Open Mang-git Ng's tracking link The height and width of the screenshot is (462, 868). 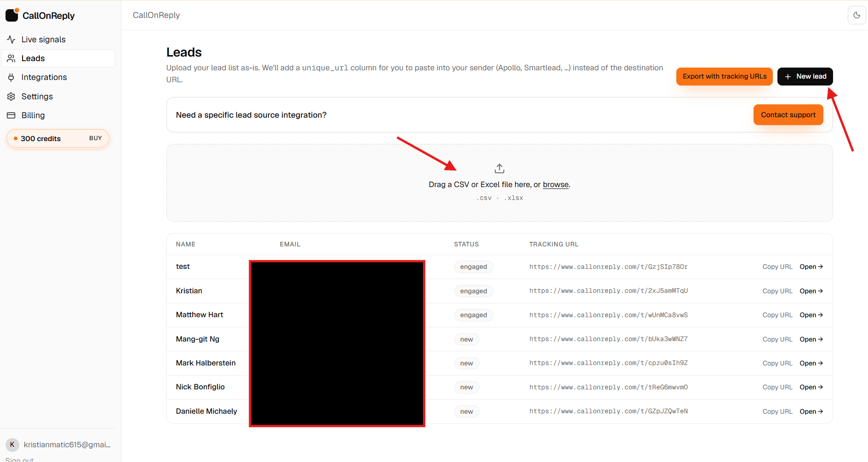pos(811,339)
